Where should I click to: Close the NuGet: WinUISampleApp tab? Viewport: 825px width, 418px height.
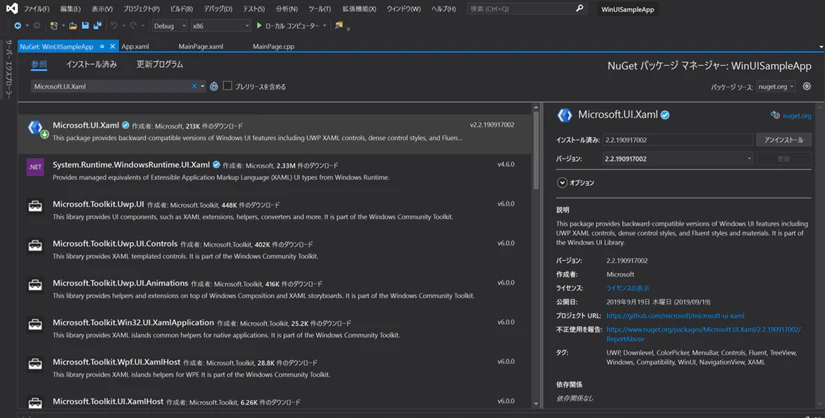tap(112, 46)
